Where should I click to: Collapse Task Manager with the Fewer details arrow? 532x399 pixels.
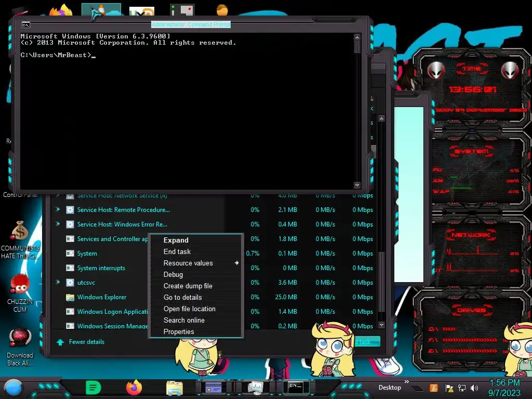tap(60, 342)
